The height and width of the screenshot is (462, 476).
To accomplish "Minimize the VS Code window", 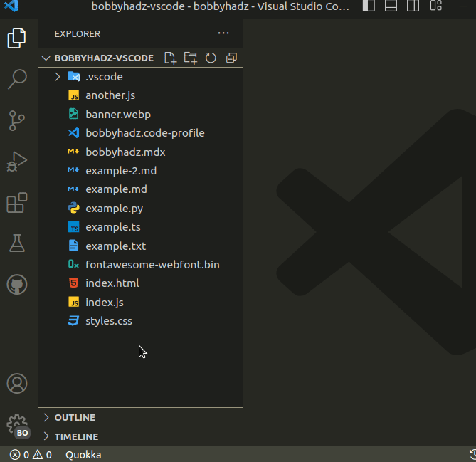I will (x=463, y=6).
